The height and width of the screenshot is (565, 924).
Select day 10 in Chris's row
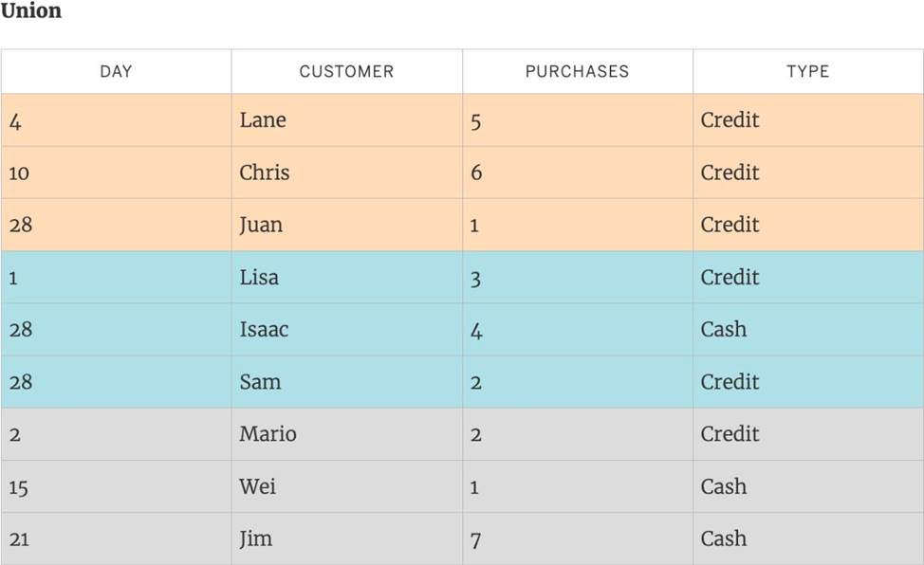[19, 173]
